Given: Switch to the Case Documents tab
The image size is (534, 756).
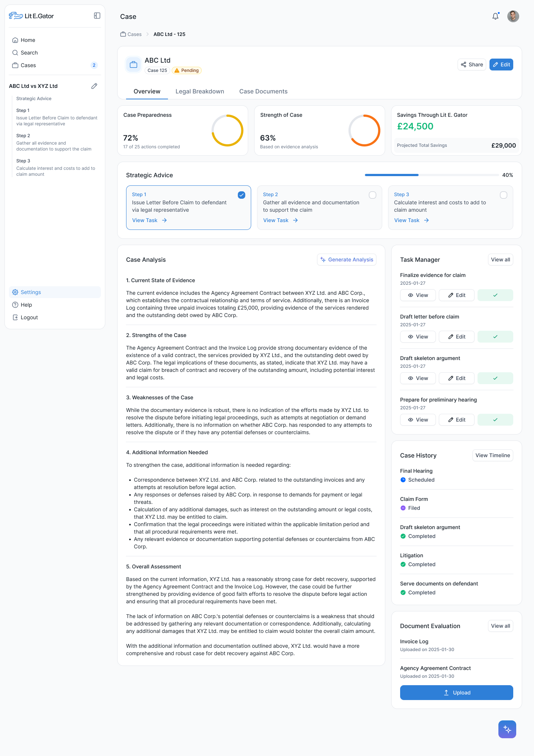Looking at the screenshot, I should [263, 92].
